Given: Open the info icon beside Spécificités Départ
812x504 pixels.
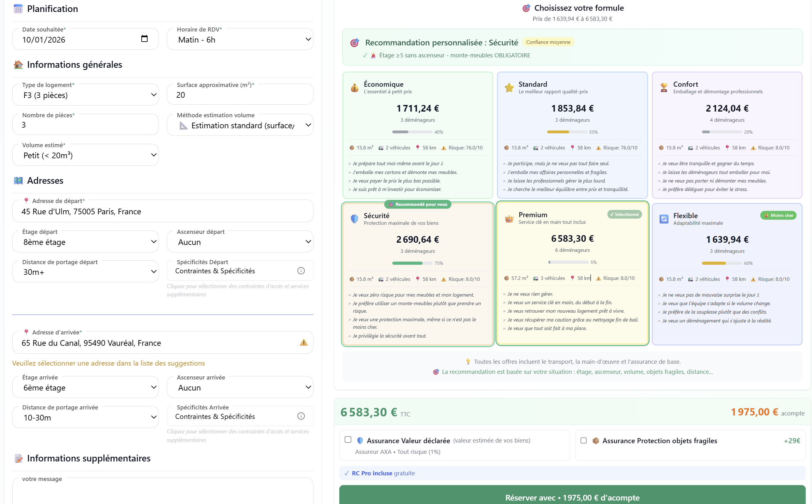Looking at the screenshot, I should (x=301, y=271).
